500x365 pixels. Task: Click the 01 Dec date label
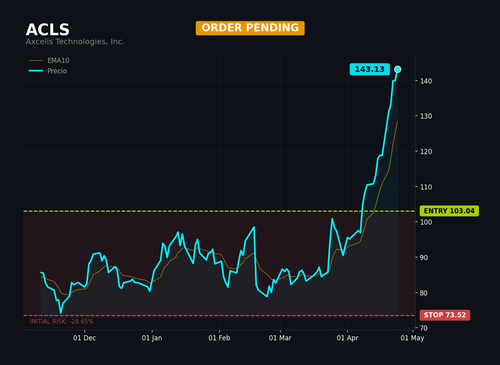point(85,338)
